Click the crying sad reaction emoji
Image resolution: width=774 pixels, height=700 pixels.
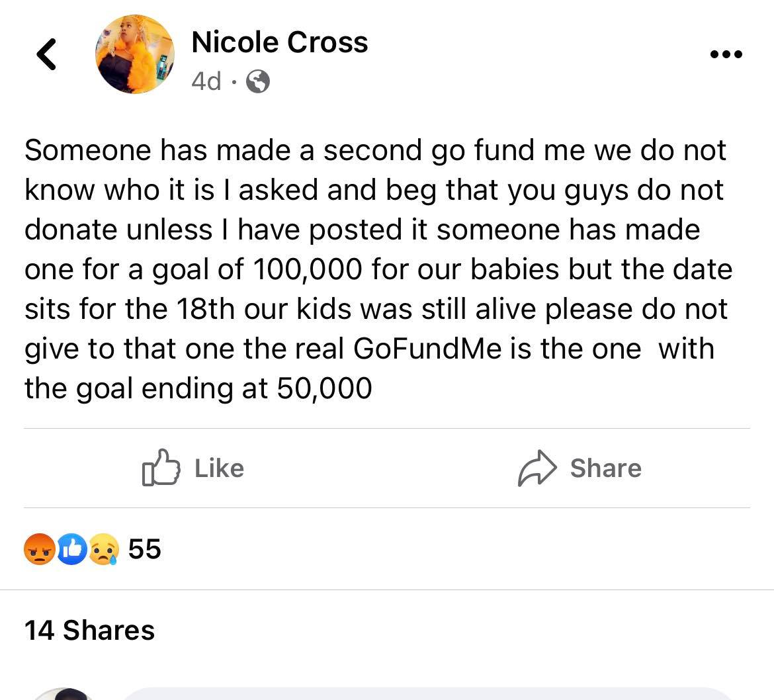click(x=103, y=549)
